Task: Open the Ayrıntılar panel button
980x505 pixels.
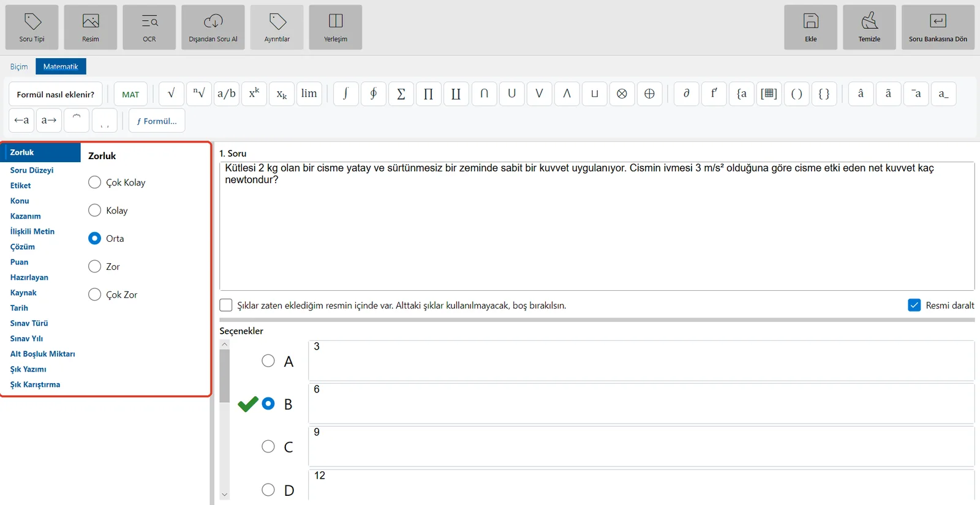Action: 277,28
